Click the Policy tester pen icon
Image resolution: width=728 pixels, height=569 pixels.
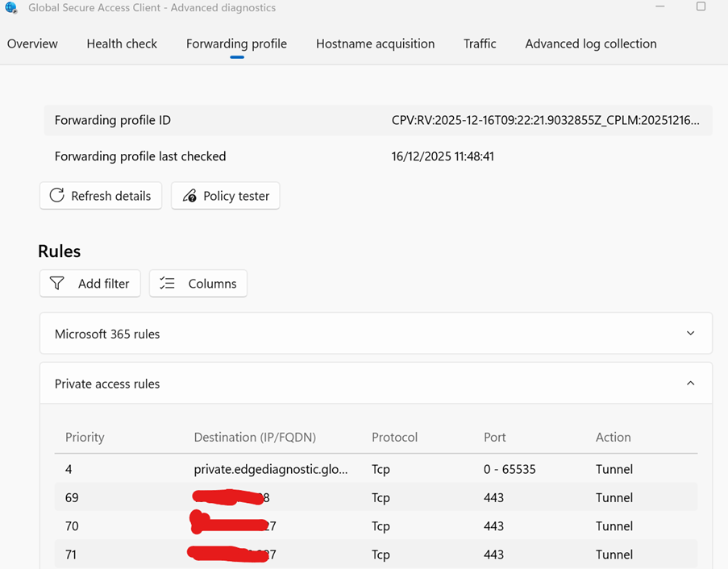[x=189, y=196]
